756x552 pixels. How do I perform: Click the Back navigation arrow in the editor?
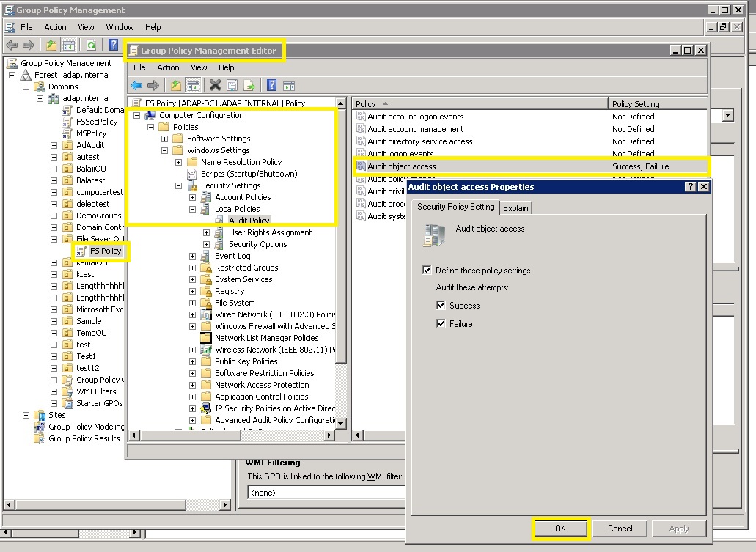pos(136,85)
